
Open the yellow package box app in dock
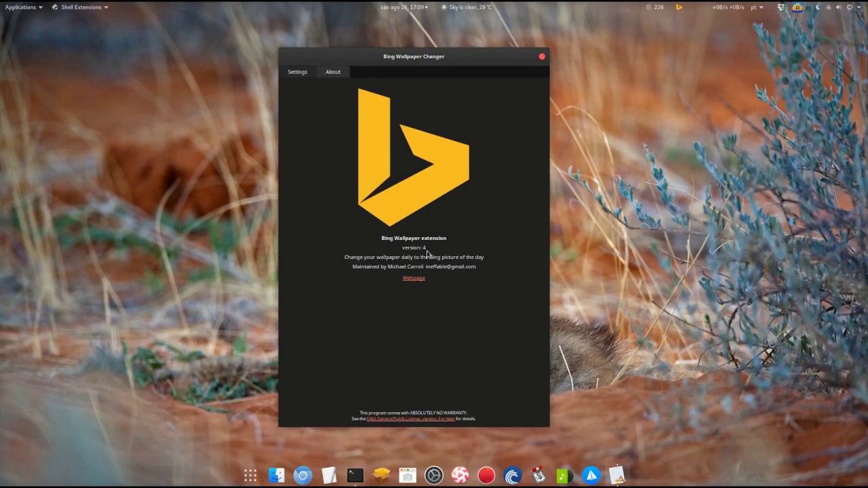point(382,476)
